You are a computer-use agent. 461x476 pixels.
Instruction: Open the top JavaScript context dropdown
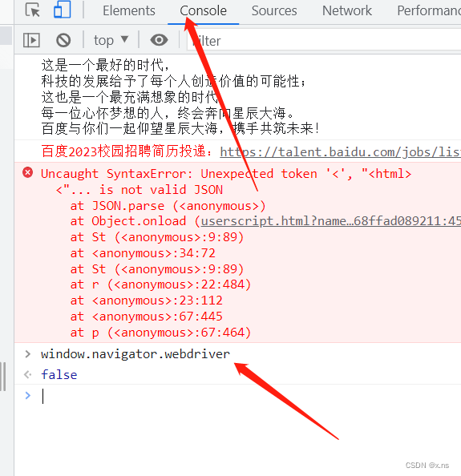coord(111,40)
